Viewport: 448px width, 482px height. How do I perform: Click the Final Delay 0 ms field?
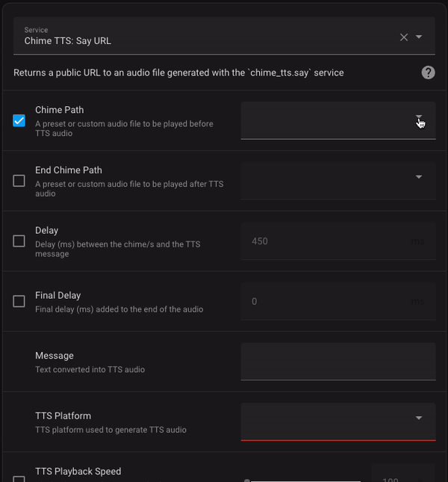click(x=338, y=301)
